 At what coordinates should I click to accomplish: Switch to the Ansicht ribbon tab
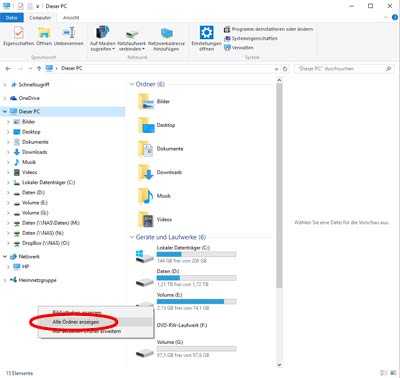(x=71, y=18)
